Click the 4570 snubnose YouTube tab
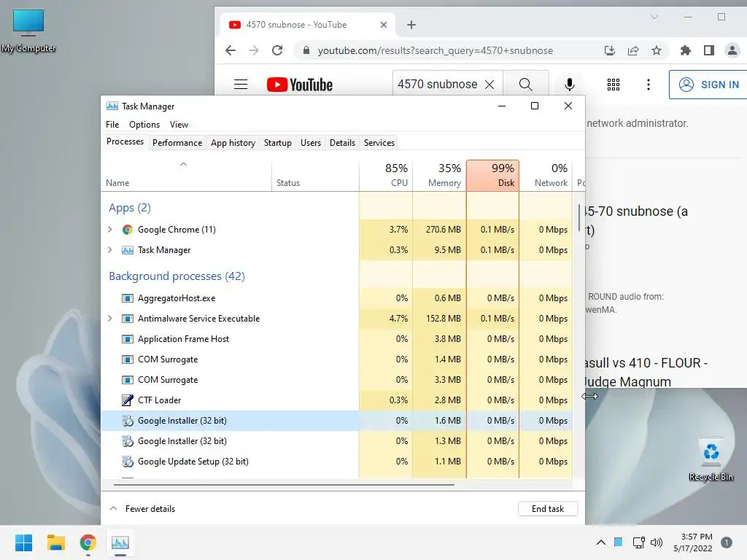The image size is (747, 560). click(308, 25)
